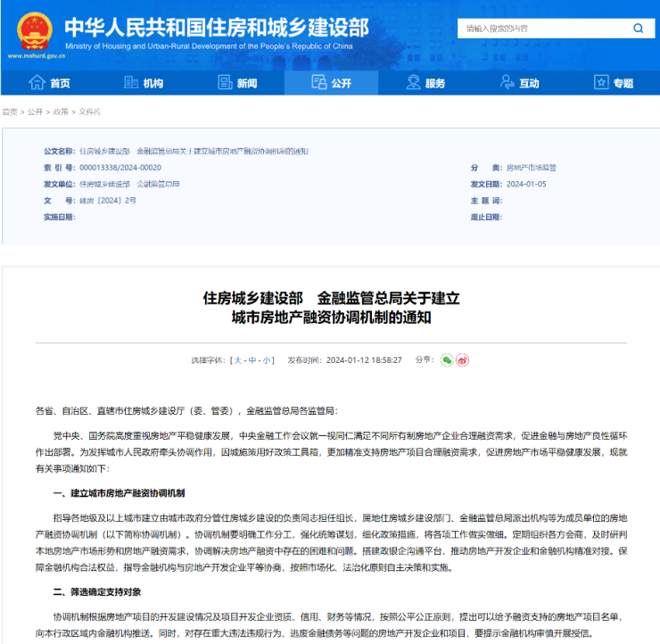The height and width of the screenshot is (644, 660).
Task: Click the 服务 person icon
Action: [x=413, y=82]
